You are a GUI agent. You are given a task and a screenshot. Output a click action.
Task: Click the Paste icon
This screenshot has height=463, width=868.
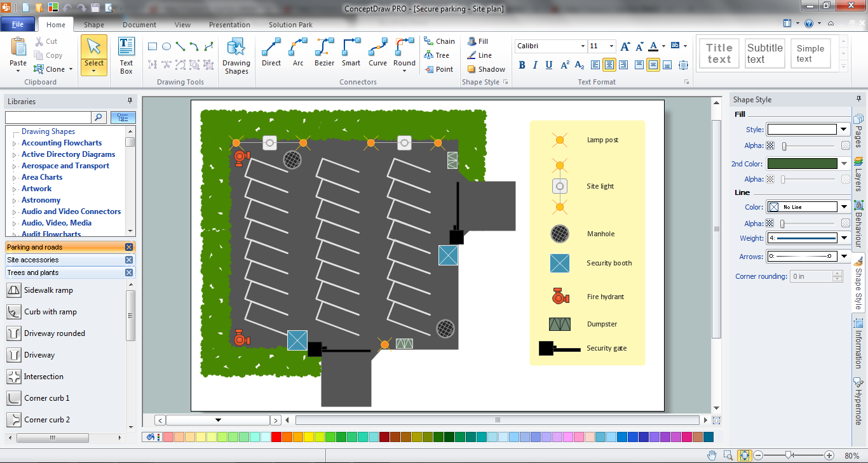click(18, 48)
